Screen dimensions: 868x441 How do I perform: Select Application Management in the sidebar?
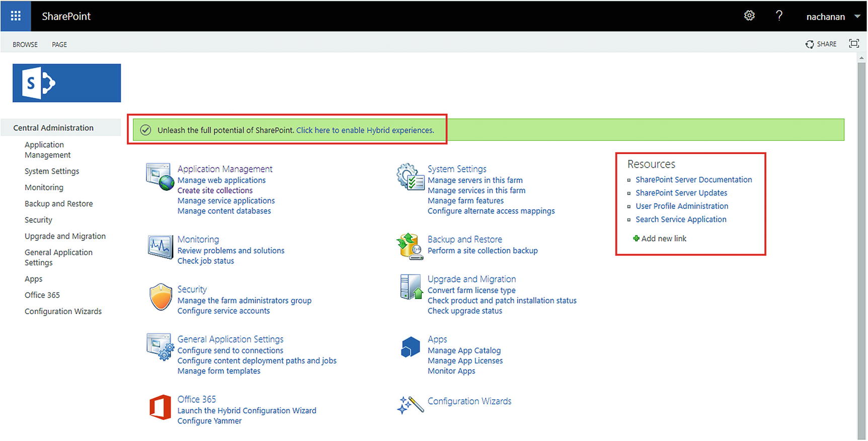[48, 150]
